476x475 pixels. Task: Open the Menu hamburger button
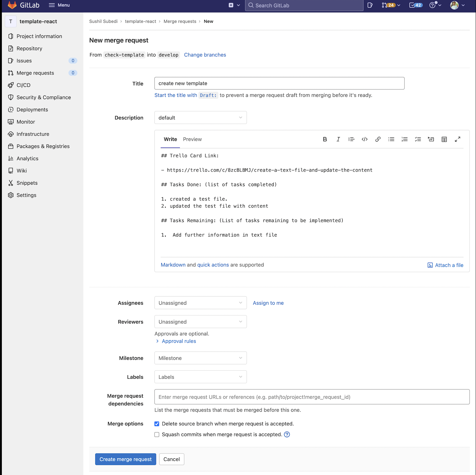click(59, 5)
